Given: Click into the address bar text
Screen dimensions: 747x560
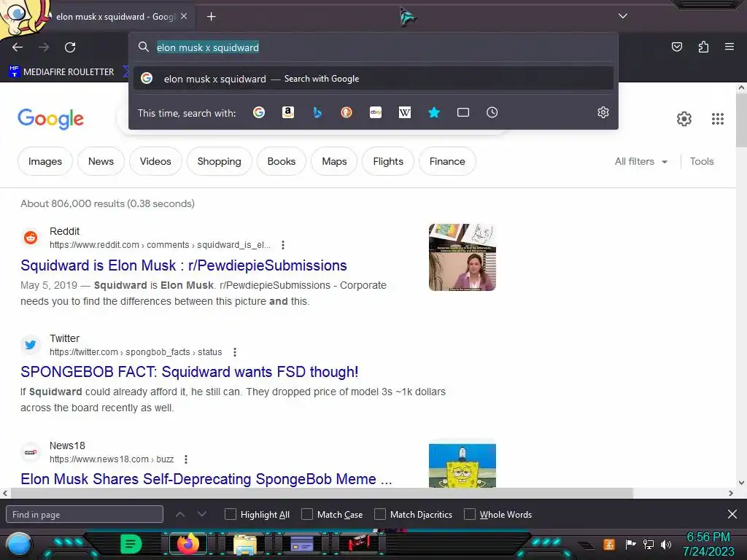Looking at the screenshot, I should pos(208,47).
